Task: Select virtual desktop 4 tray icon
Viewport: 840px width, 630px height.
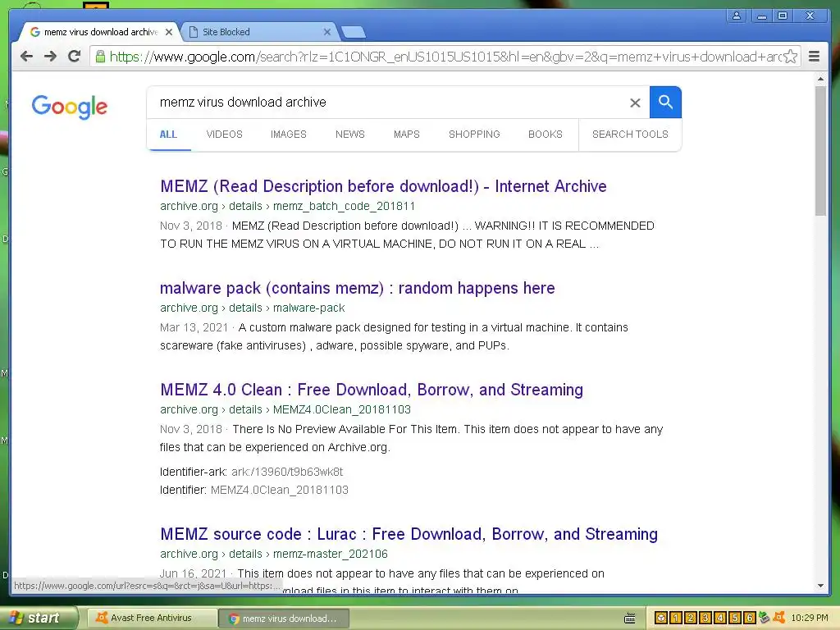Action: [720, 618]
